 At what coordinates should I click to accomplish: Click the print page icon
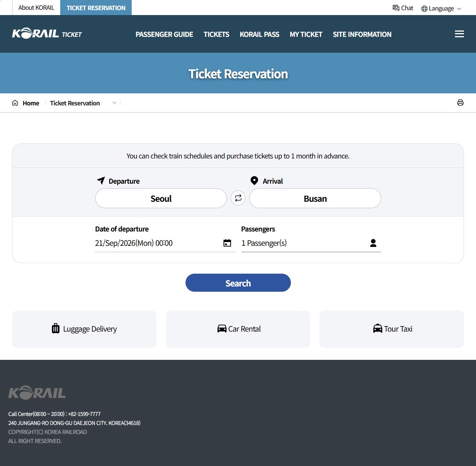[x=460, y=103]
